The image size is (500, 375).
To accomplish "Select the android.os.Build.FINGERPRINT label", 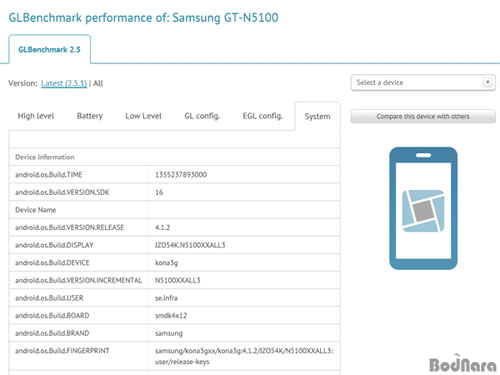I will click(62, 351).
